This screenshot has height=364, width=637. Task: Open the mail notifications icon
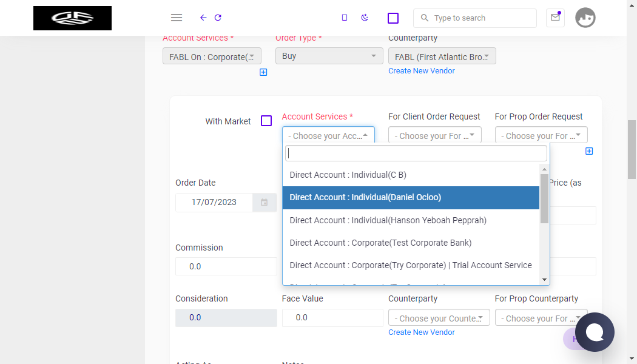pos(555,18)
